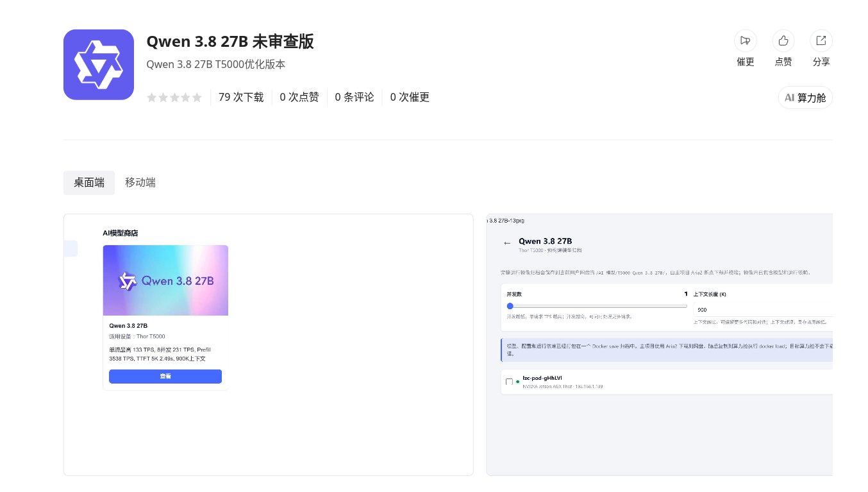Click the 0 次点赞 count
This screenshot has height=492, width=868.
299,98
